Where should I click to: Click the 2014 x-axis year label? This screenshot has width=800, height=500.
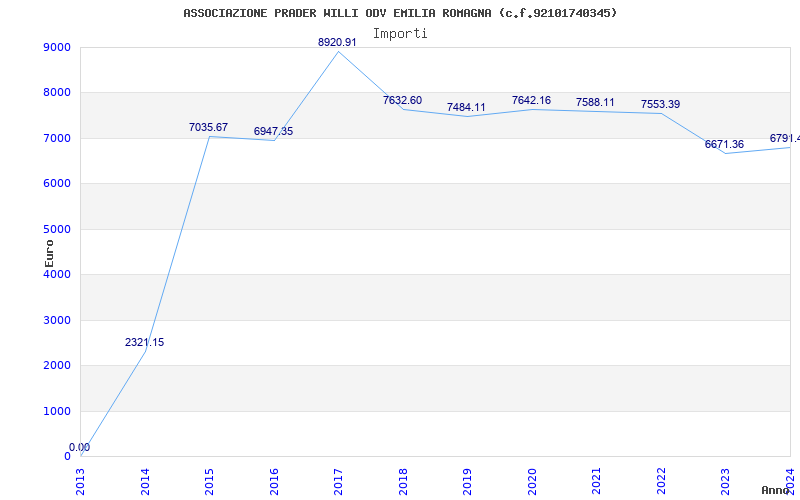(x=145, y=481)
